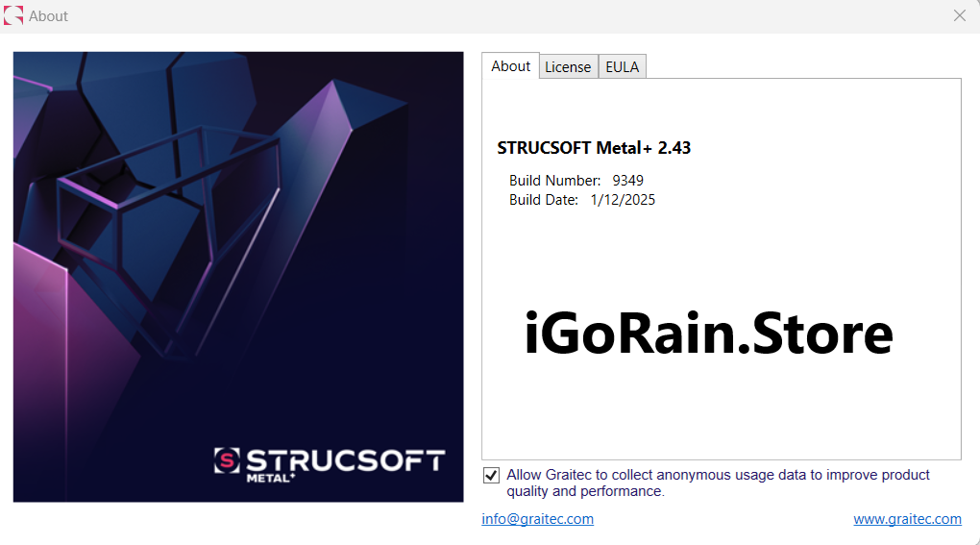The image size is (980, 545).
Task: Click the purple crystal splash artwork
Action: 238,240
